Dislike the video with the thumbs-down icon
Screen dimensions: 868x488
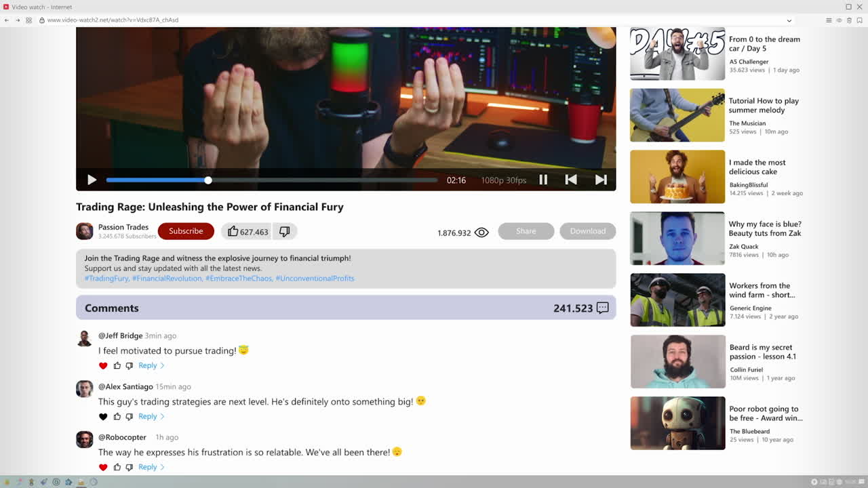click(285, 231)
